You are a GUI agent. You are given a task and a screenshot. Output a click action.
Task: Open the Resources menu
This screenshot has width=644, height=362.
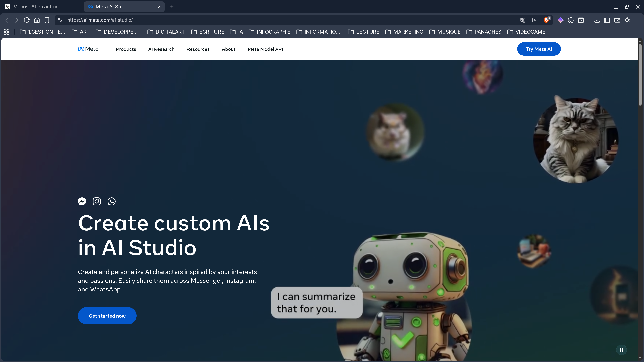(198, 49)
